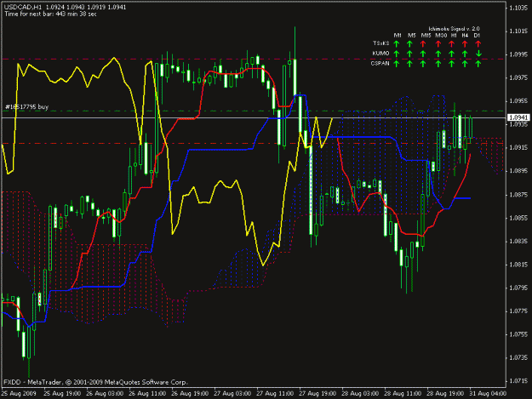The image size is (532, 399).
Task: Click the 1.0915 price axis label
Action: (x=518, y=147)
